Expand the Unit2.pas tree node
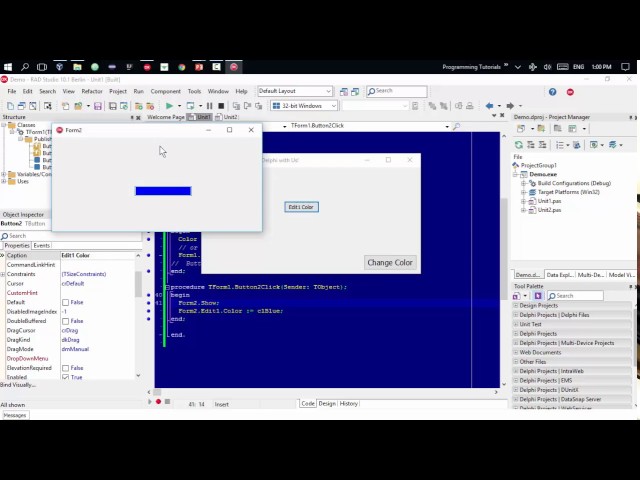The image size is (640, 480). [523, 211]
